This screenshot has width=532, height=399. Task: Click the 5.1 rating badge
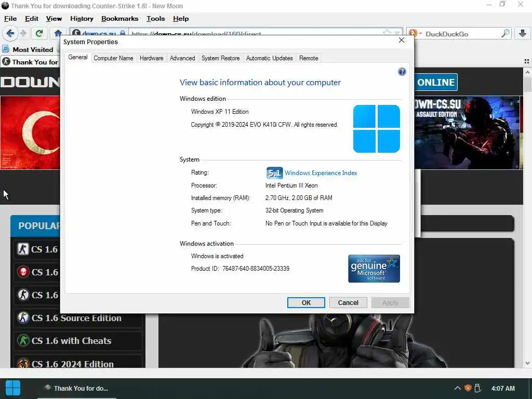[274, 173]
